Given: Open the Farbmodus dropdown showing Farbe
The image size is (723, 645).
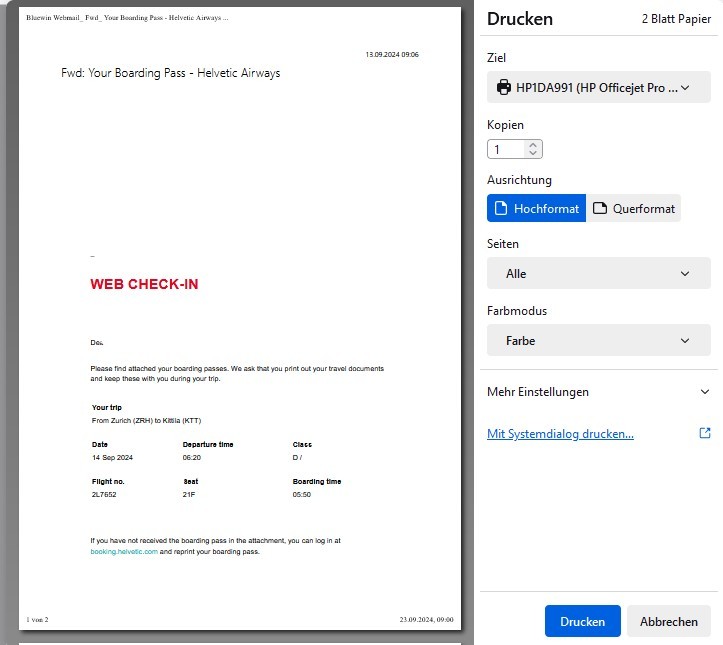Looking at the screenshot, I should coord(598,340).
